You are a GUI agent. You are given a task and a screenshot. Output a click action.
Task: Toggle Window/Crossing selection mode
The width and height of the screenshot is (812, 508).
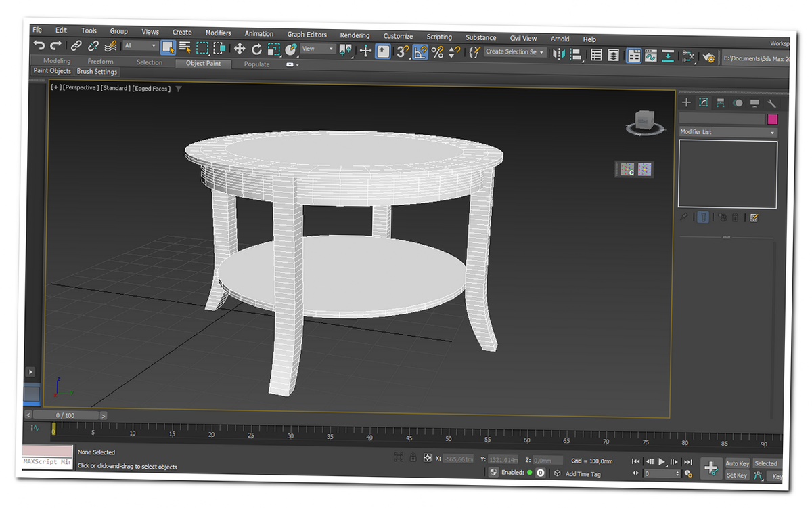[219, 48]
